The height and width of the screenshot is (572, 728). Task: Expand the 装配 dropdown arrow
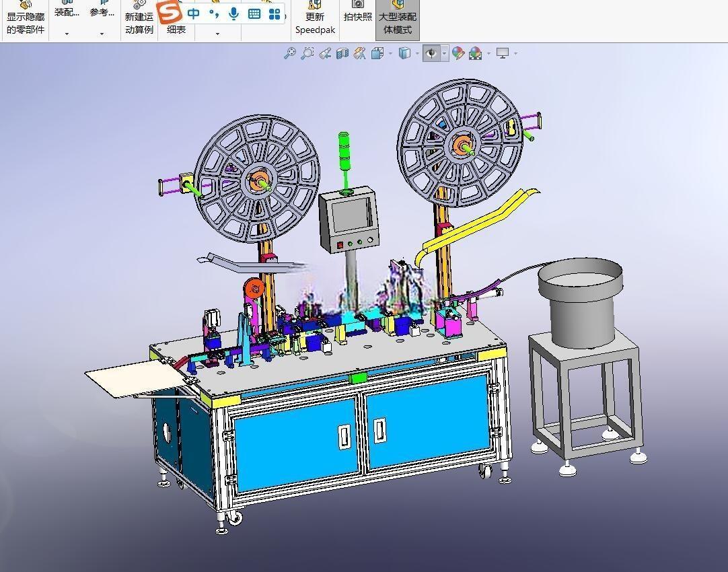pos(67,34)
